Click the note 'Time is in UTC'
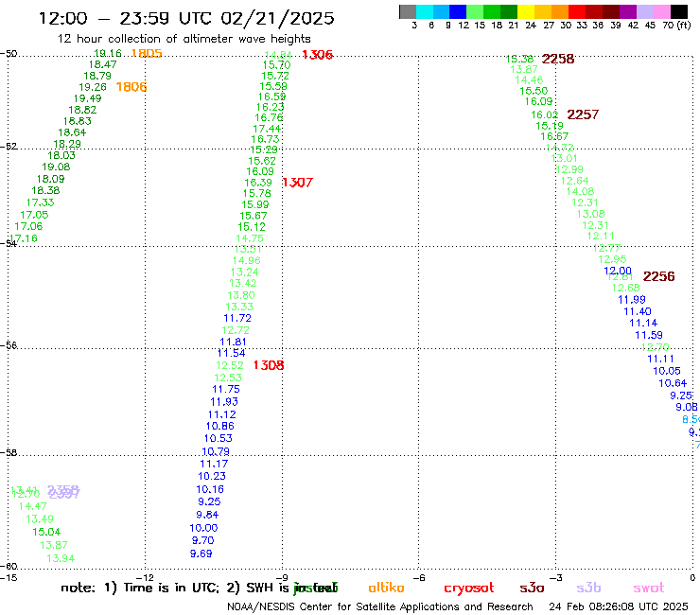 (171, 588)
